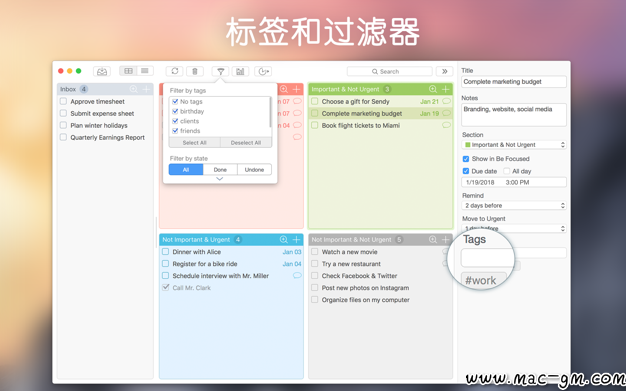The image size is (626, 391).
Task: Filter tasks by Done state
Action: [x=220, y=170]
